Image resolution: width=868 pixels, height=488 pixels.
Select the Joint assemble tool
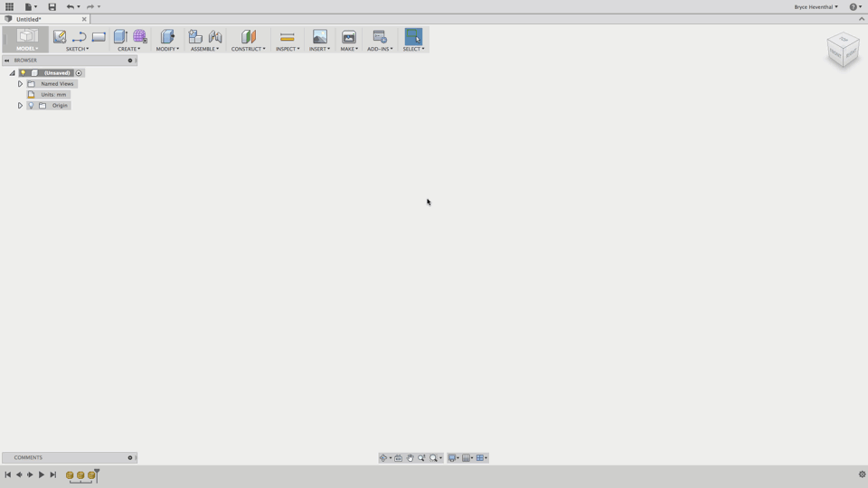click(x=215, y=36)
